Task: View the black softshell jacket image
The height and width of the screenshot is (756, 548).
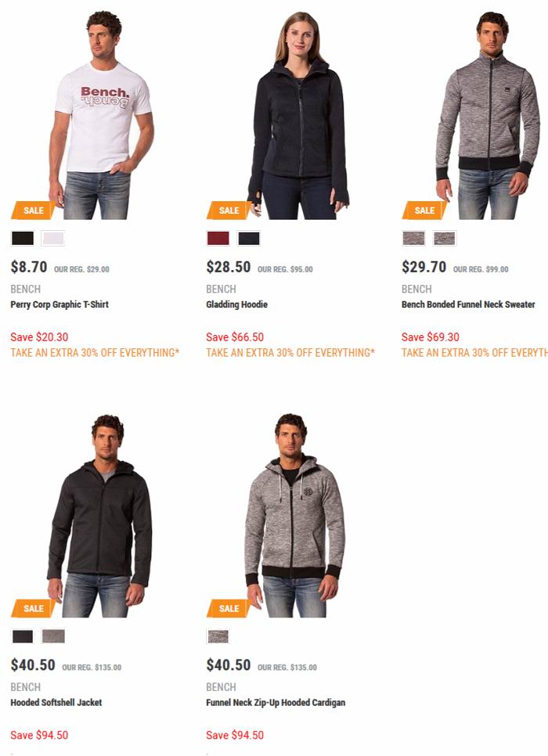Action: [100, 515]
